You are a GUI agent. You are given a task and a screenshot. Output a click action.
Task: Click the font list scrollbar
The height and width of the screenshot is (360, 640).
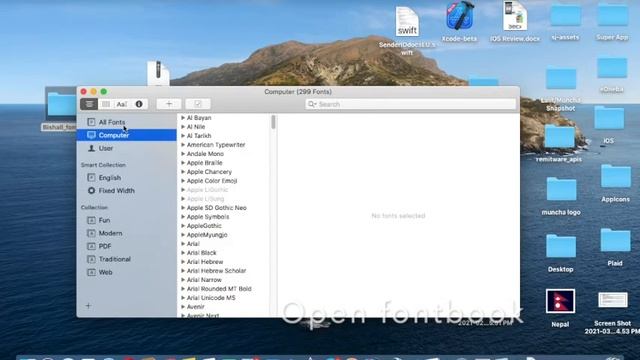click(273, 122)
